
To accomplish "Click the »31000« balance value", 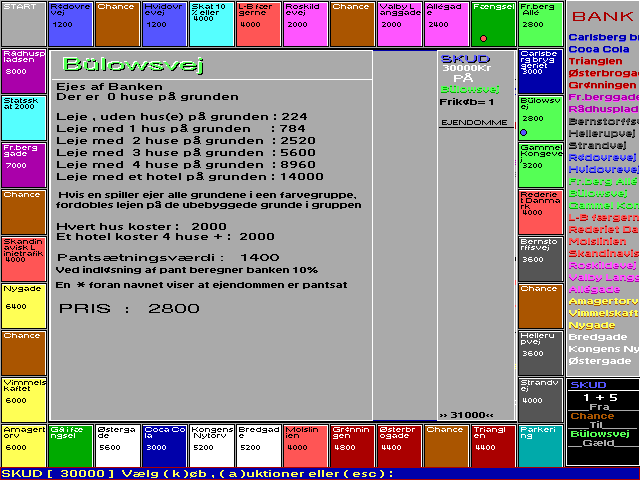I will [x=466, y=415].
